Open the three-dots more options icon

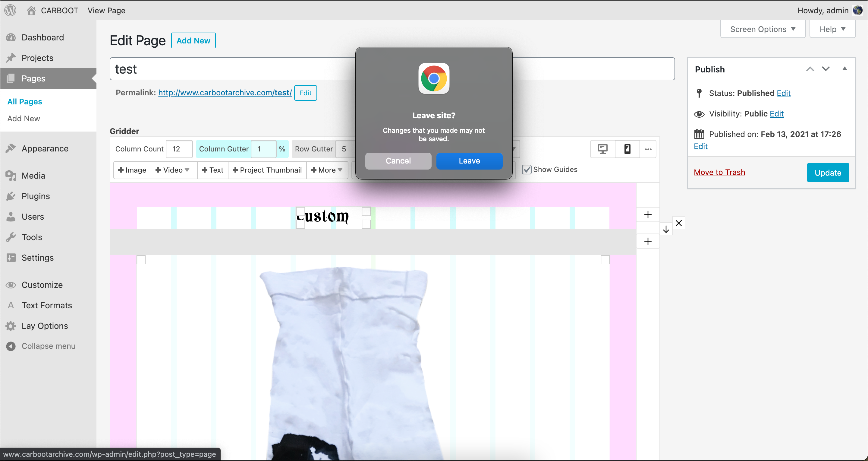click(x=648, y=149)
